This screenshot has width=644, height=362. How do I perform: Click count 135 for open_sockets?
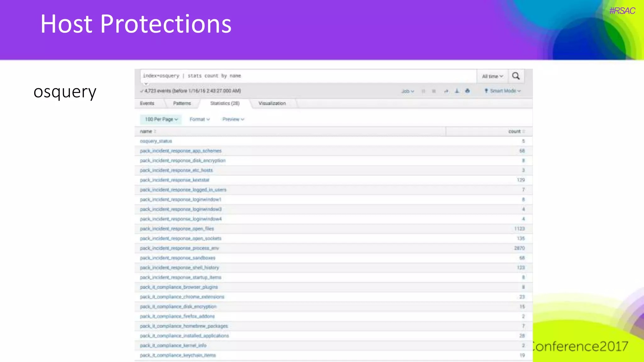521,239
